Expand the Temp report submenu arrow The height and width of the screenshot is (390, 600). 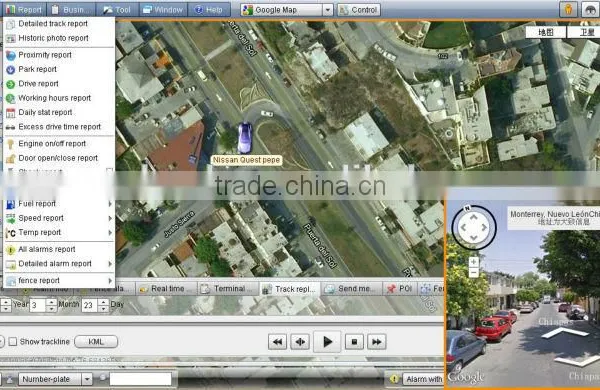click(x=110, y=232)
